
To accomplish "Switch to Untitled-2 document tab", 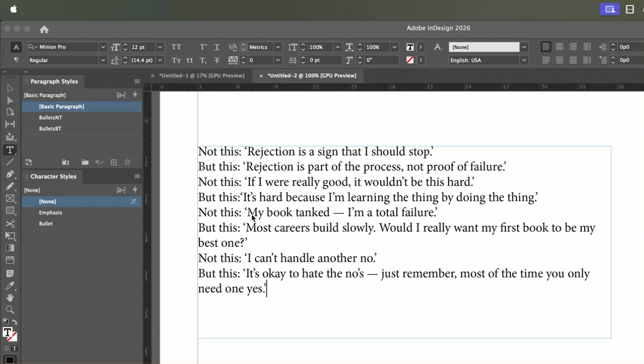I will [x=312, y=75].
